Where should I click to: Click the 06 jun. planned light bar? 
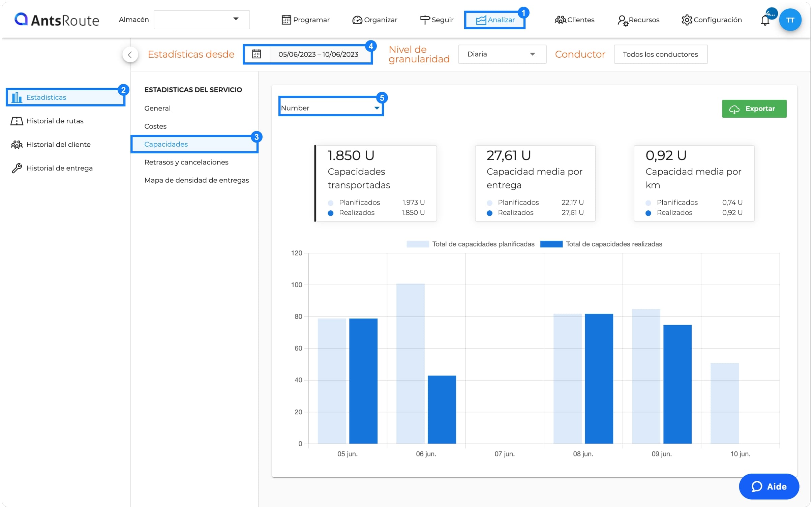click(x=410, y=364)
